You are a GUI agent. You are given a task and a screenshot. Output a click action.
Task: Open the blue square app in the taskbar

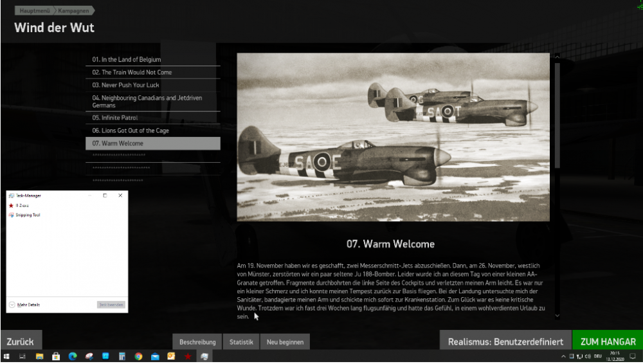[x=105, y=356]
